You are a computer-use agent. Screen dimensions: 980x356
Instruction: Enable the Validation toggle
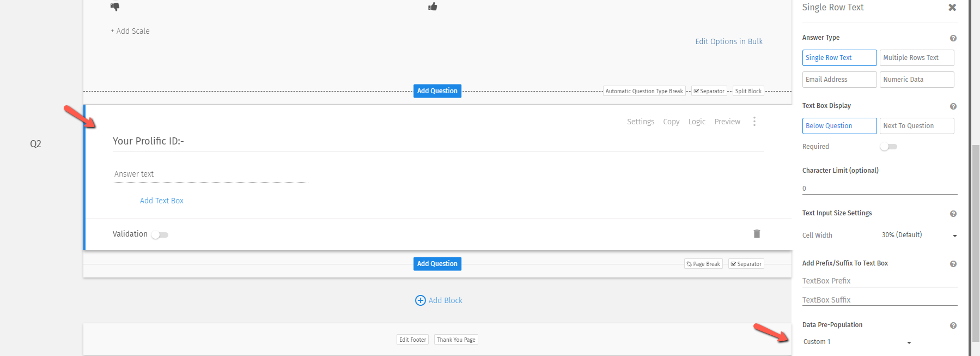coord(160,235)
